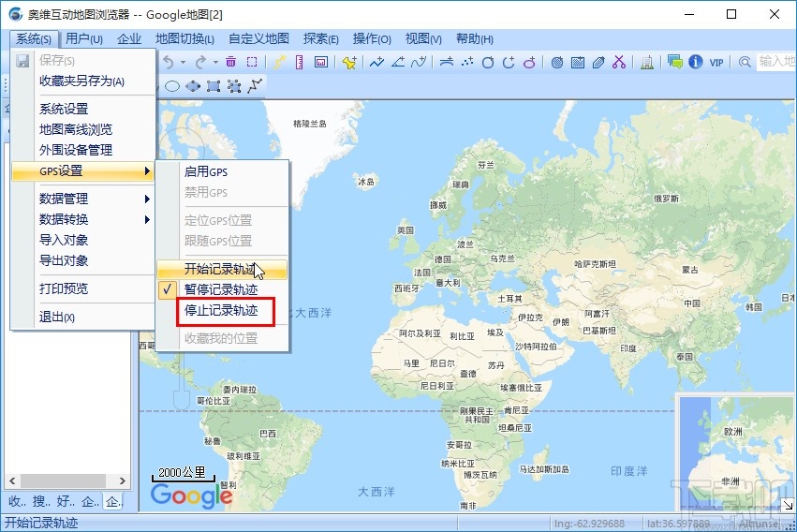Open the undo history dropdown arrow
Viewport: 797px width, 532px height.
(x=183, y=63)
